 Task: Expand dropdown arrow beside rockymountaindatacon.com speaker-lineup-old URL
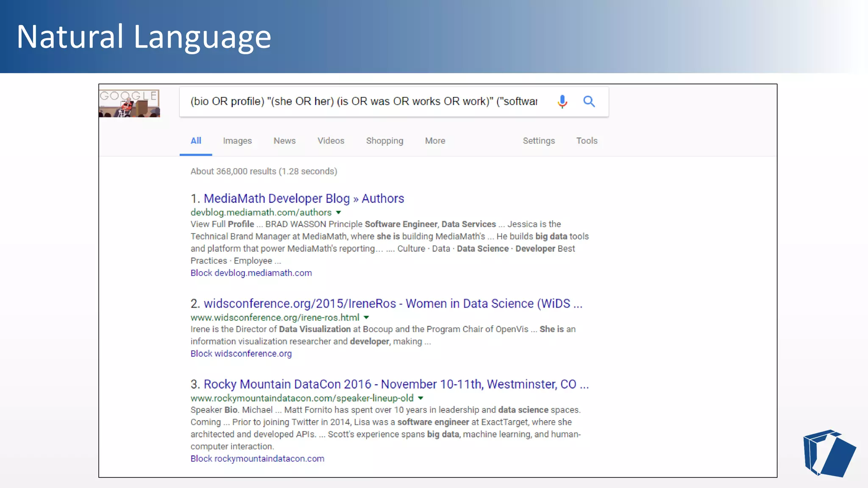tap(421, 398)
